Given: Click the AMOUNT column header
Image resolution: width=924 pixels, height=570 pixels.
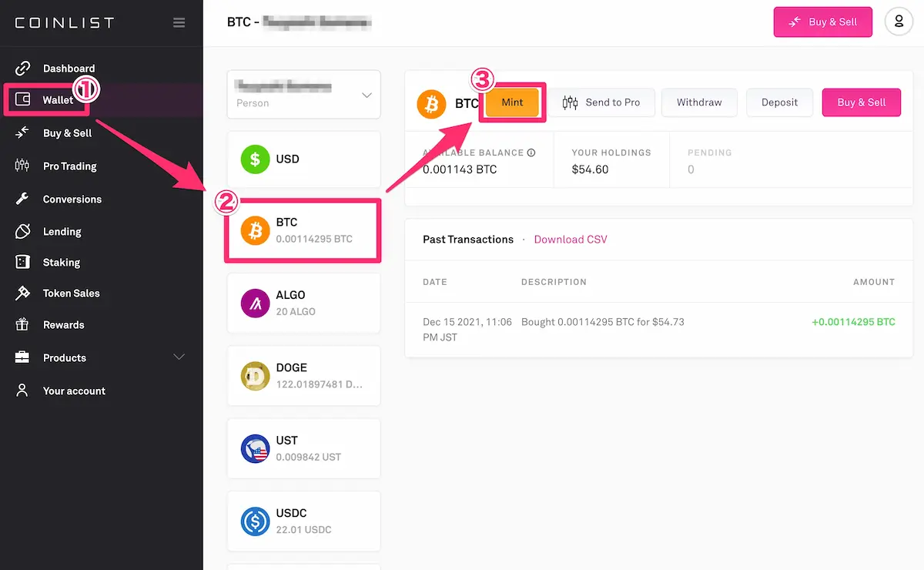Looking at the screenshot, I should tap(874, 282).
